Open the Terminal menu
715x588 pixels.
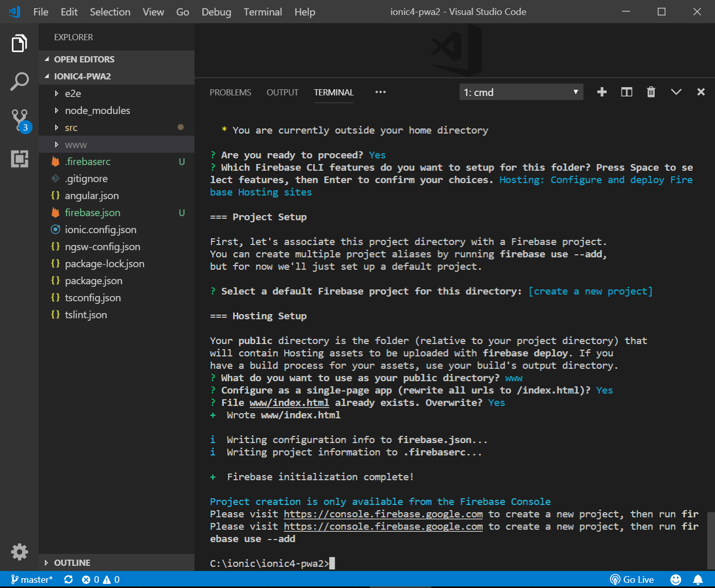263,12
